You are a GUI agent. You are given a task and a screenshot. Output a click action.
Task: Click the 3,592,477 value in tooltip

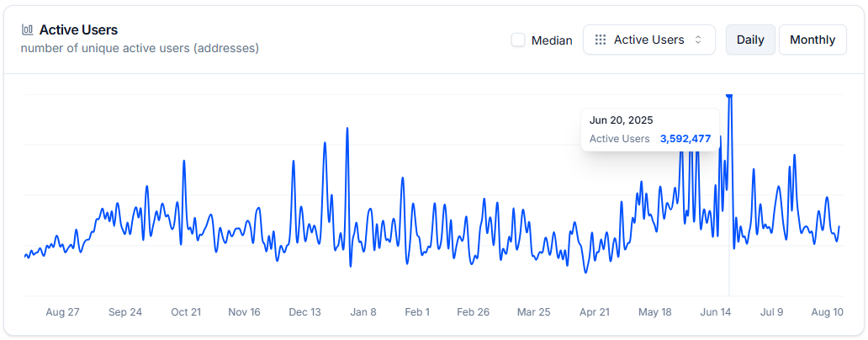(x=685, y=139)
